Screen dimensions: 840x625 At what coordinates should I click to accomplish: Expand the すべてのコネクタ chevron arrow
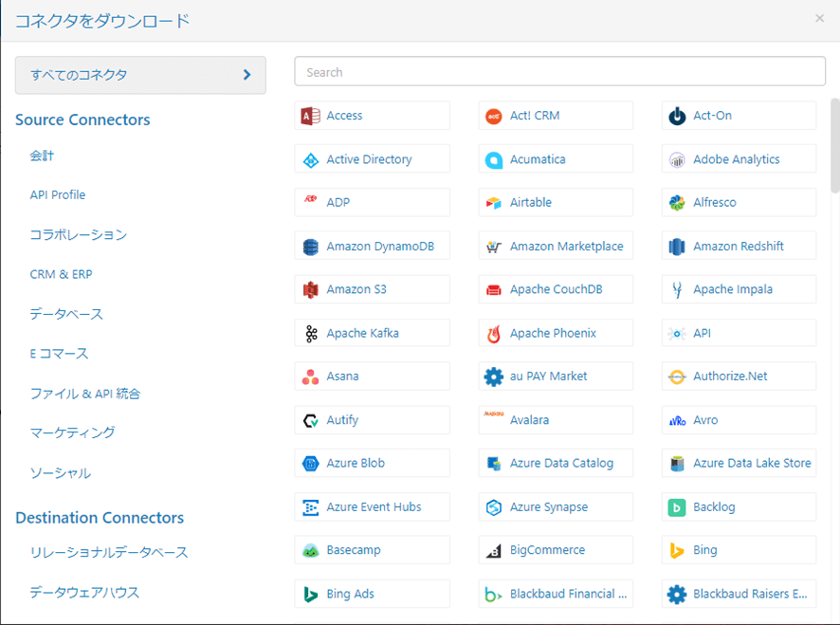click(247, 75)
